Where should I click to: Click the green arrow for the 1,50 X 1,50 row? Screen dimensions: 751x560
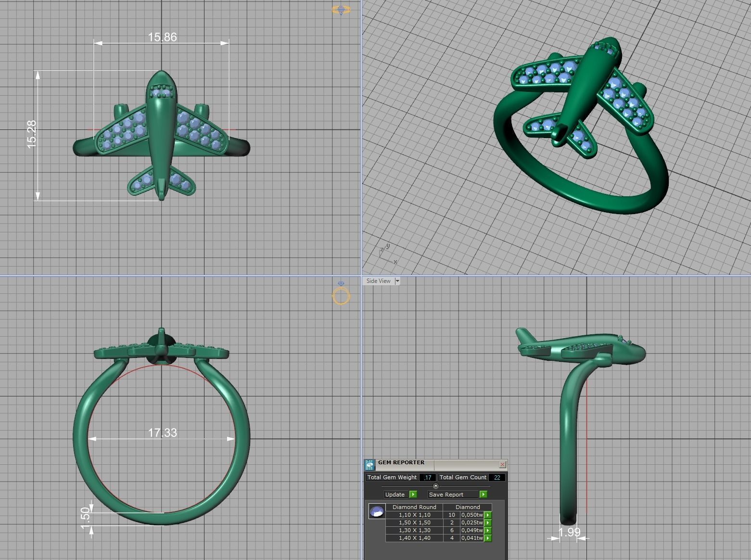click(x=488, y=522)
